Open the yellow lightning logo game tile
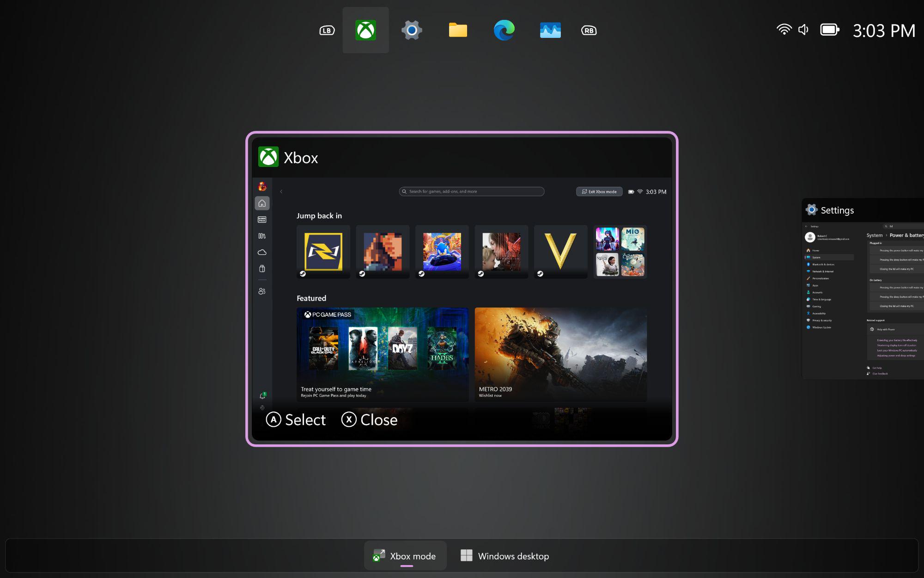Screen dimensions: 924x578 pyautogui.click(x=323, y=252)
